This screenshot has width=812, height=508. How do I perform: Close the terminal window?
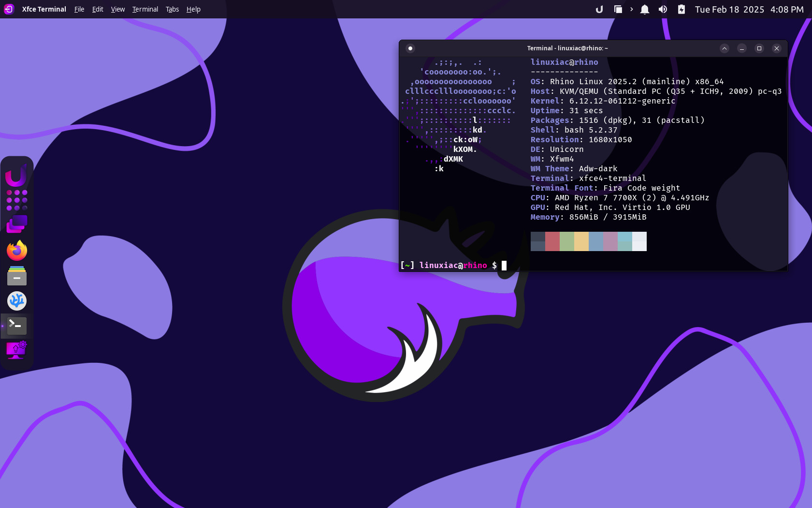pyautogui.click(x=776, y=48)
